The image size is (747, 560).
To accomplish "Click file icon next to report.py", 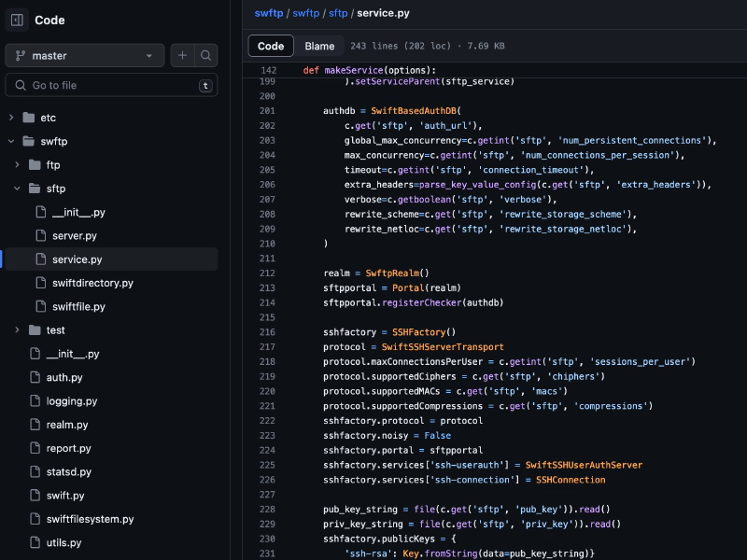I will pos(35,448).
